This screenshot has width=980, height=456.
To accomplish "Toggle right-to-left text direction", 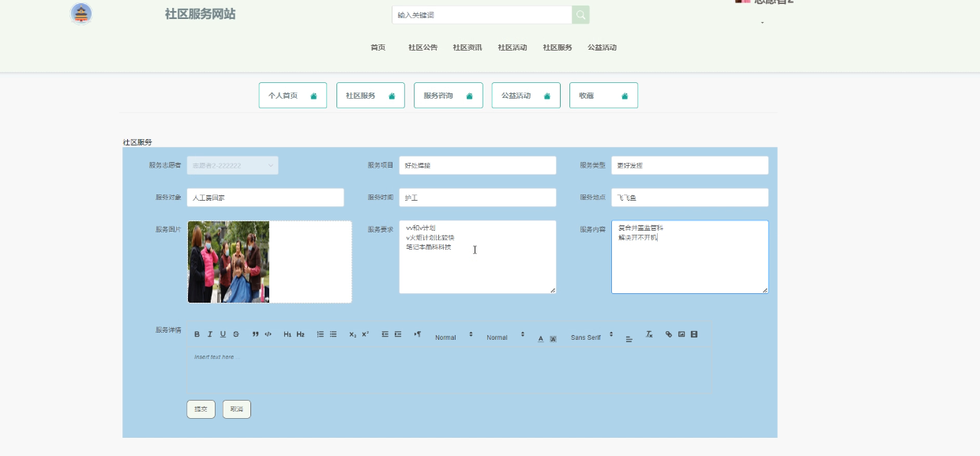I will pyautogui.click(x=418, y=334).
